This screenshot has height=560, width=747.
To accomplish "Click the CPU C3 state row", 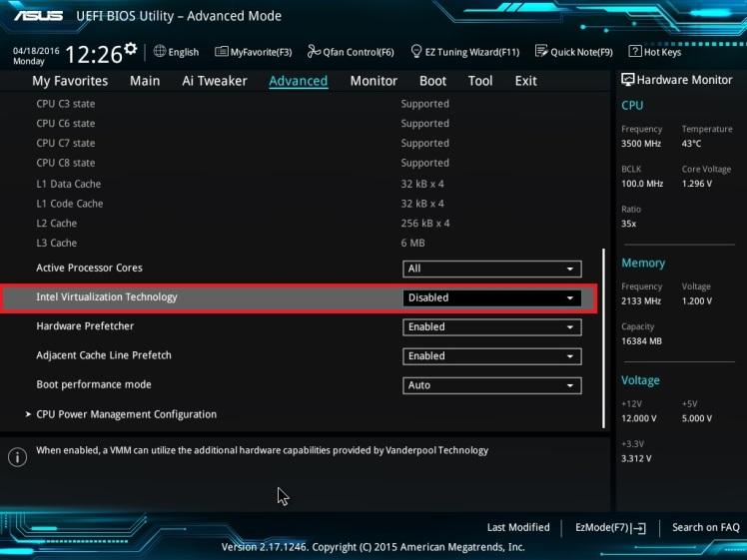I will (x=243, y=104).
